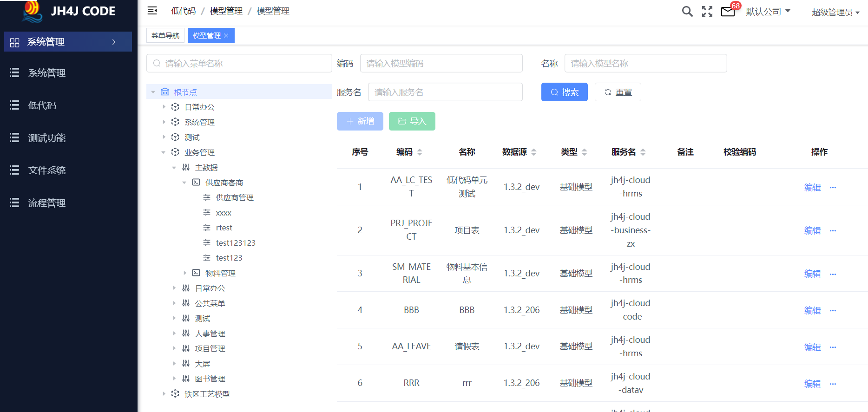Sort by 编码 column arrows
868x412 pixels.
pyautogui.click(x=420, y=152)
